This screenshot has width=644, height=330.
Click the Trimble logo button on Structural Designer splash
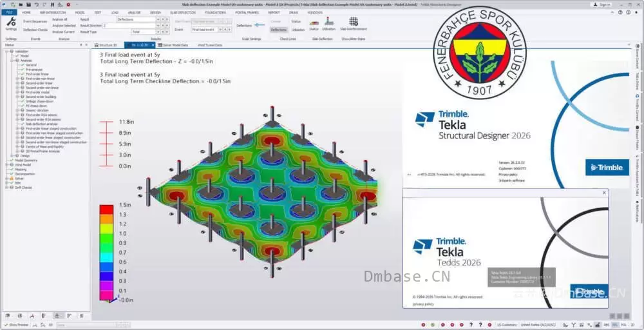[607, 168]
